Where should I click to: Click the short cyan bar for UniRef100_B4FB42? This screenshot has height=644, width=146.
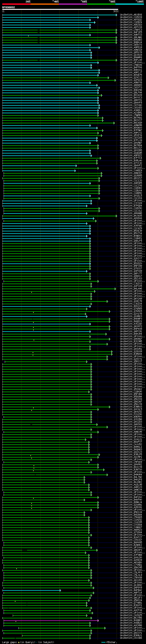pos(32,590)
